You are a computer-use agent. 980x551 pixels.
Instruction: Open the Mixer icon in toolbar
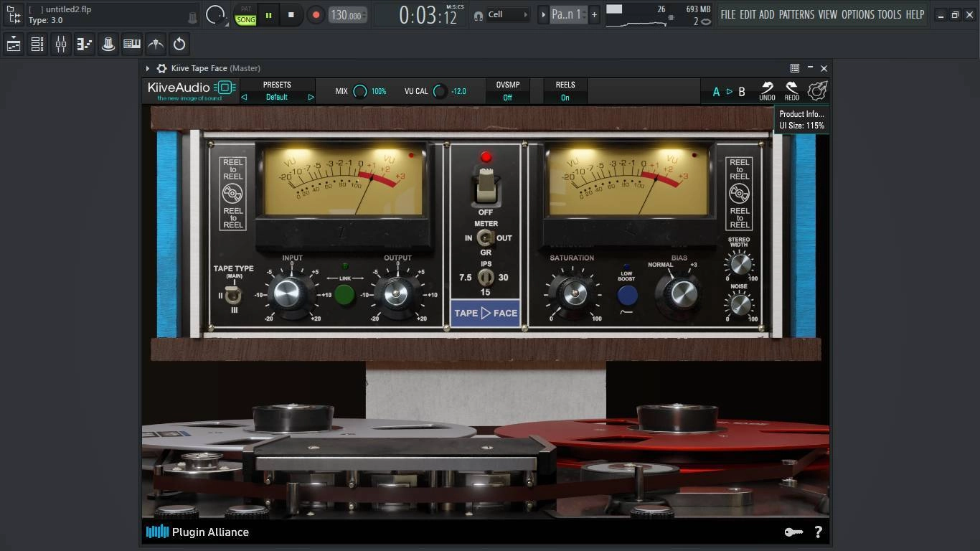coord(61,44)
